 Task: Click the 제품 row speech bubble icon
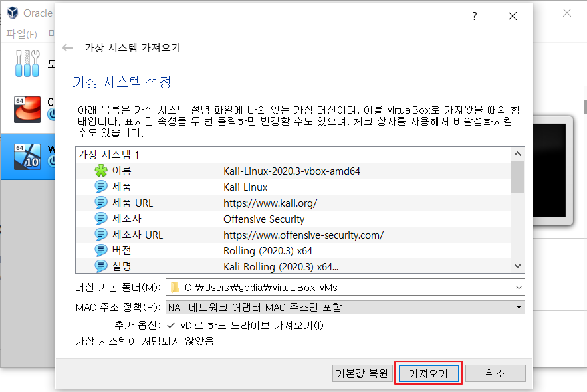click(100, 187)
